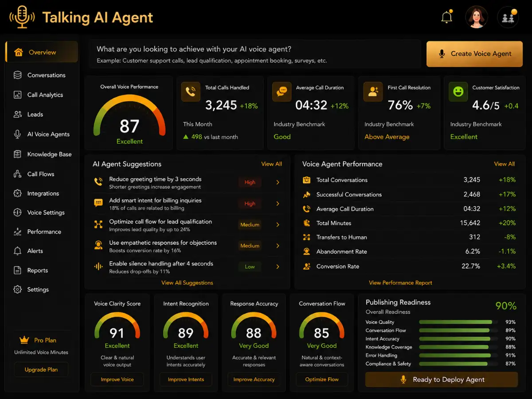
Task: Open View All in Voice Agent Performance
Action: [505, 164]
